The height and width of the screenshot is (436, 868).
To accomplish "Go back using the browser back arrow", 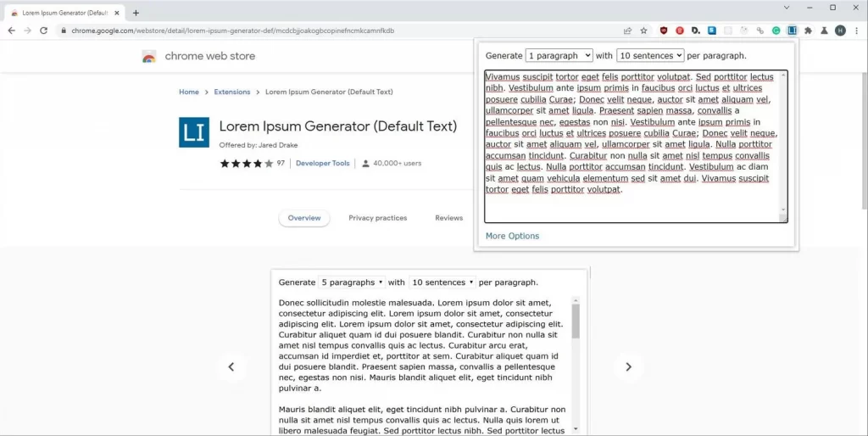I will tap(12, 31).
